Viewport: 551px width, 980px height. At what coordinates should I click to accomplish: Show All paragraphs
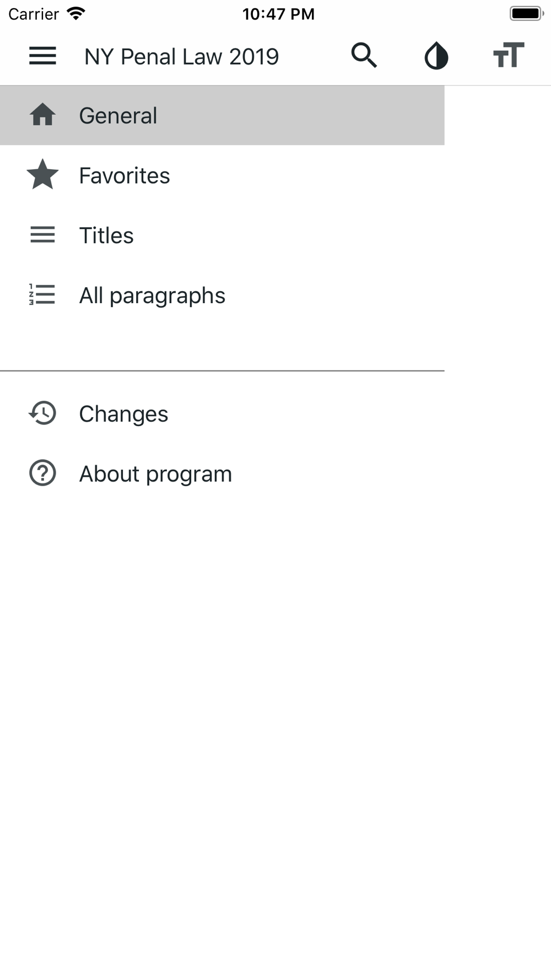(222, 295)
